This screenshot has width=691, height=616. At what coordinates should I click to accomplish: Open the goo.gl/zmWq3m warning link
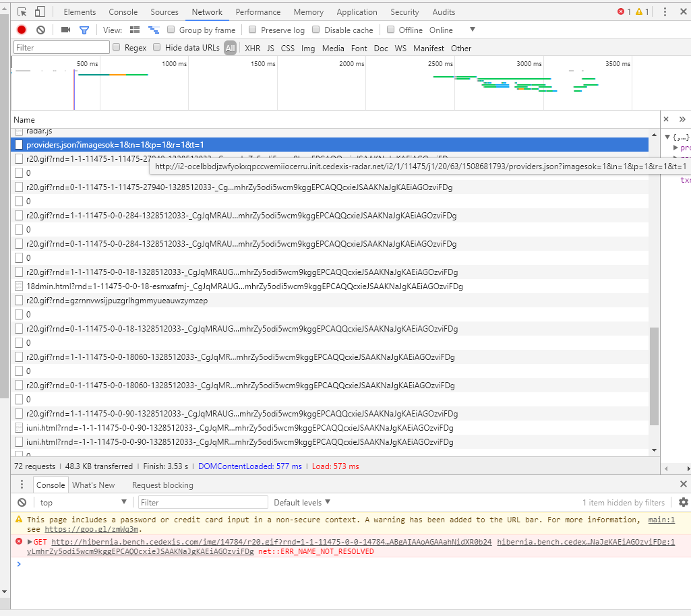(92, 529)
